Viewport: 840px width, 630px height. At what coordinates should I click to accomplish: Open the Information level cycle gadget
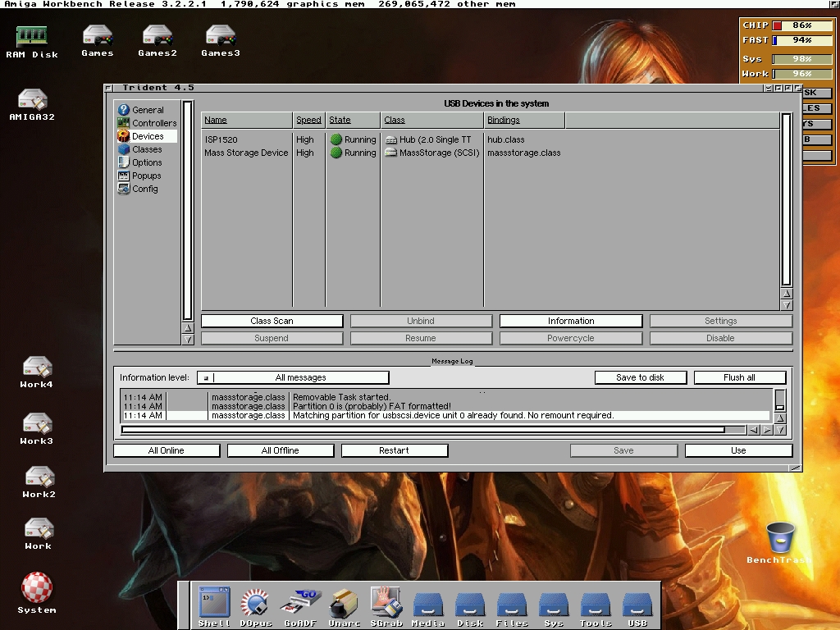(x=293, y=377)
